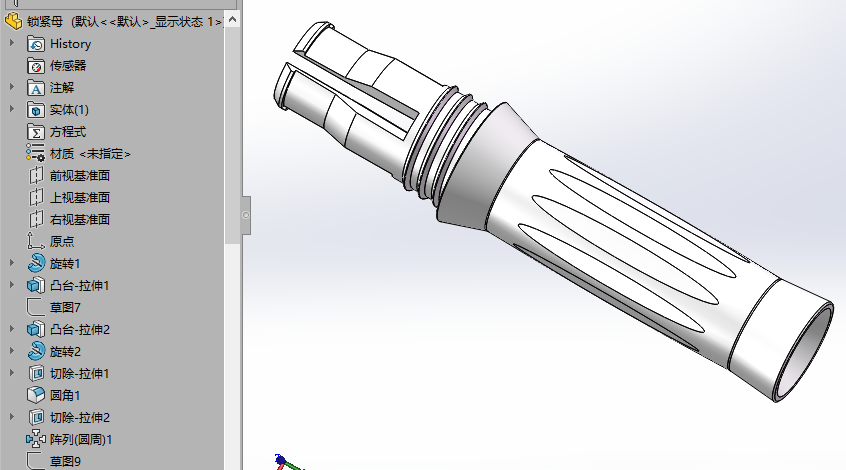The image size is (846, 470).
Task: Click the 阵列(圆周)1 circular pattern icon
Action: [36, 440]
